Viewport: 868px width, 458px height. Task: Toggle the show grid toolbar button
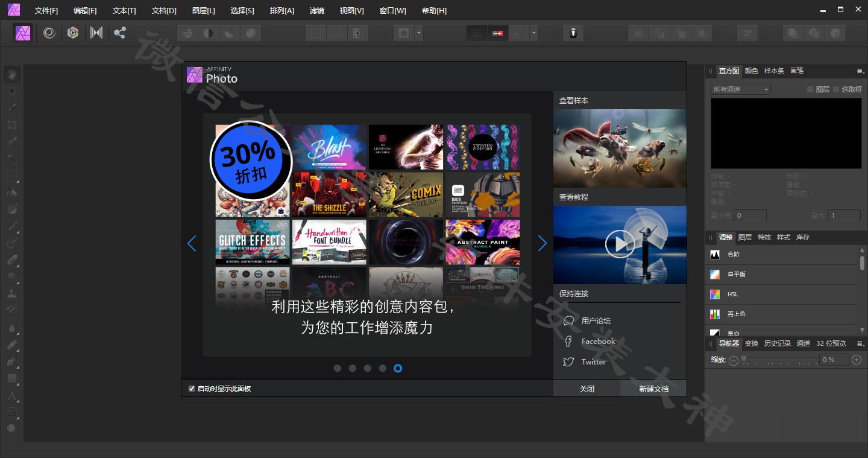pos(477,33)
